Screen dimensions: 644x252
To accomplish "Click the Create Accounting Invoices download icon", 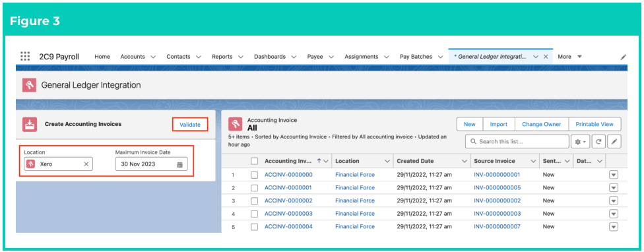I will tap(30, 125).
